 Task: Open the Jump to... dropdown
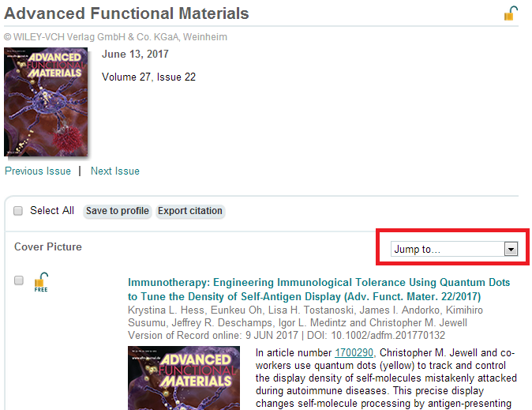(448, 249)
